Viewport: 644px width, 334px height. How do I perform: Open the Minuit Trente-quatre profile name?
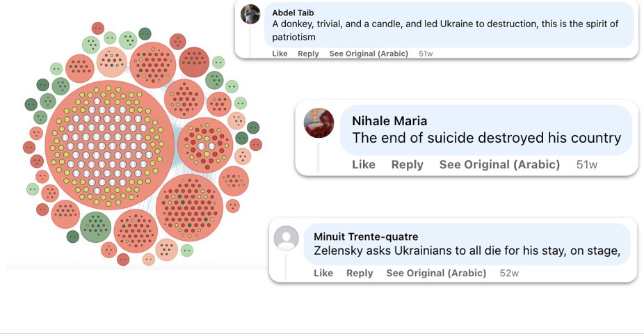tap(366, 237)
